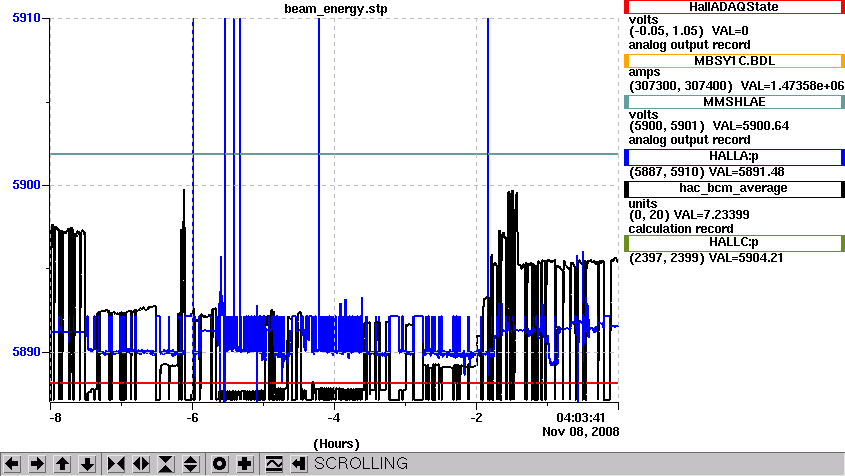Screen dimensions: 845x476
Task: Click the 'calculation record' description text
Action: [681, 229]
